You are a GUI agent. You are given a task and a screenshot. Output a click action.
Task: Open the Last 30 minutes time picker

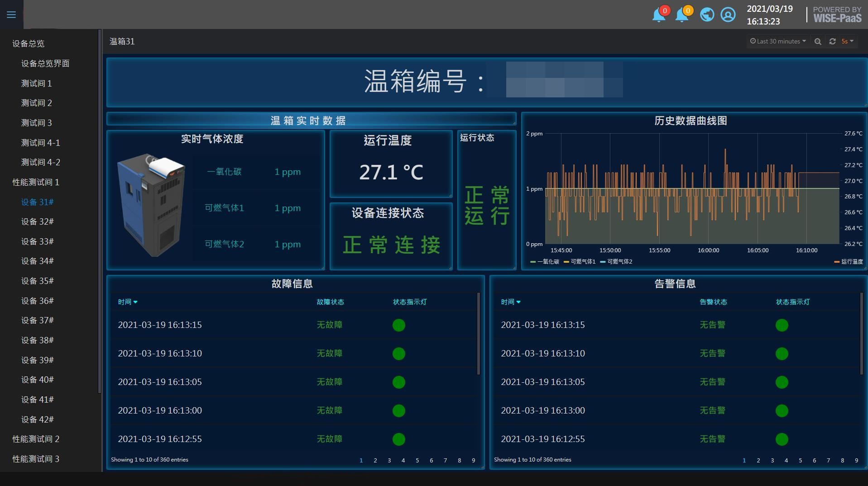point(778,41)
